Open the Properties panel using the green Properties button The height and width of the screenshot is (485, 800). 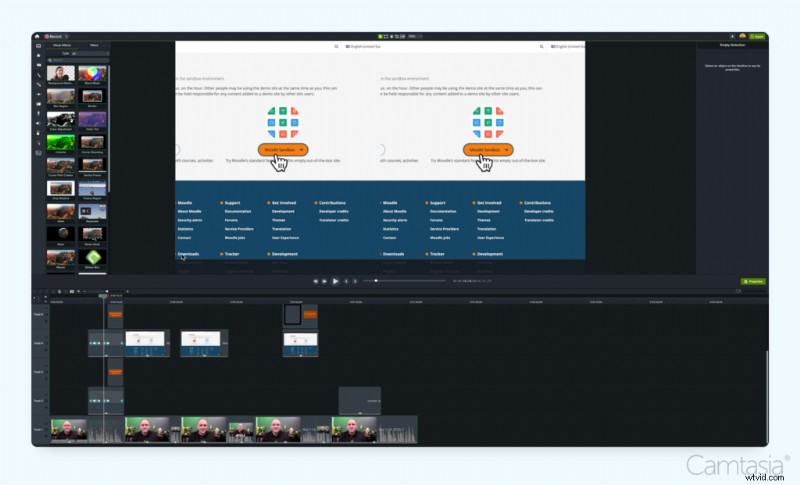[x=753, y=281]
